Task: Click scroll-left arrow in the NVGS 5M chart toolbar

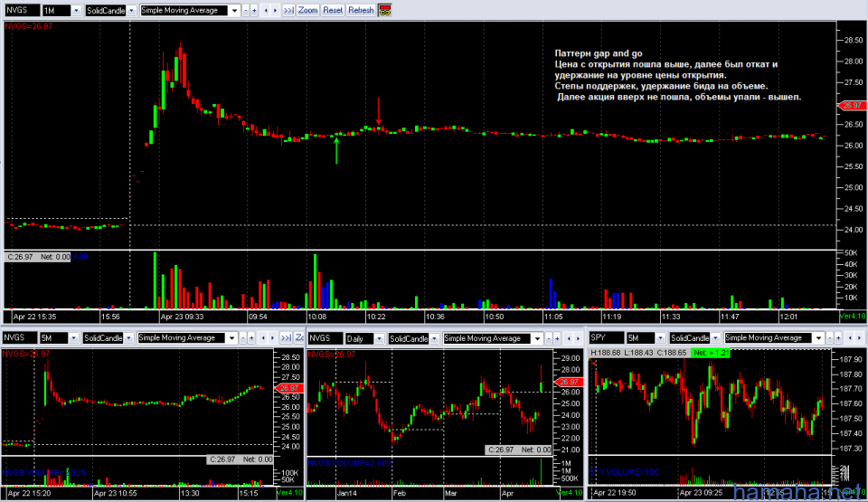Action: point(263,338)
